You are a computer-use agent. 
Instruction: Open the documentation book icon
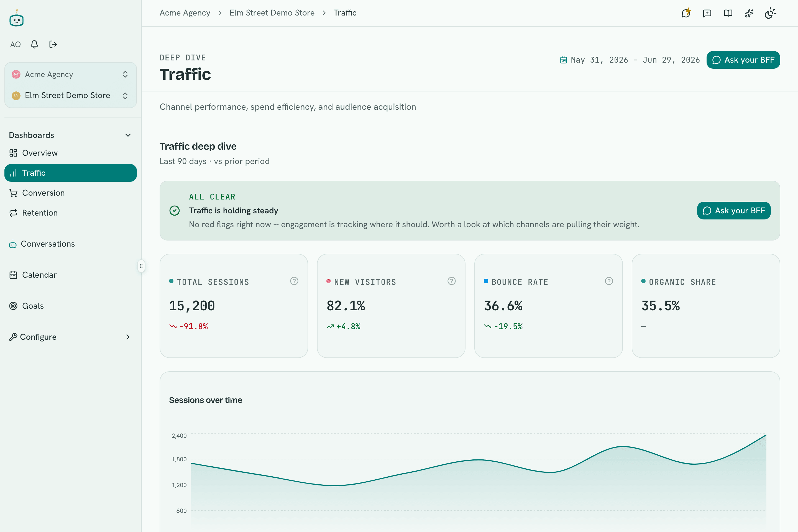click(x=728, y=13)
